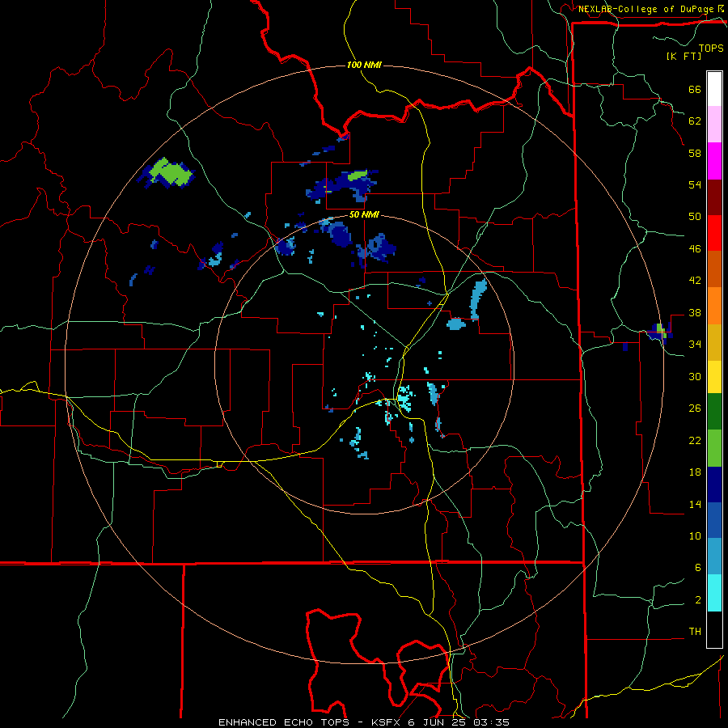This screenshot has height=728, width=728.
Task: Select the bright red legend swatch
Action: coord(714,233)
